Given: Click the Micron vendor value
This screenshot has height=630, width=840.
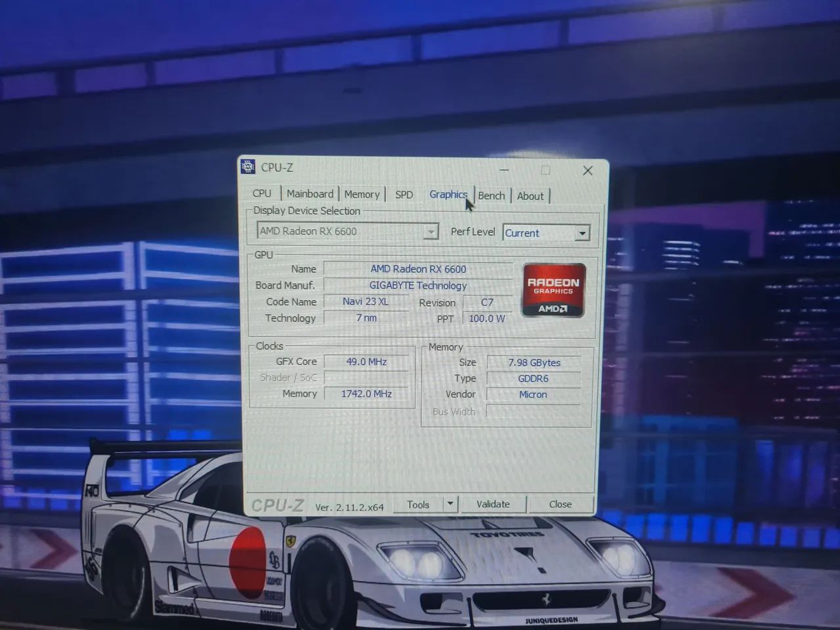Looking at the screenshot, I should click(x=534, y=394).
